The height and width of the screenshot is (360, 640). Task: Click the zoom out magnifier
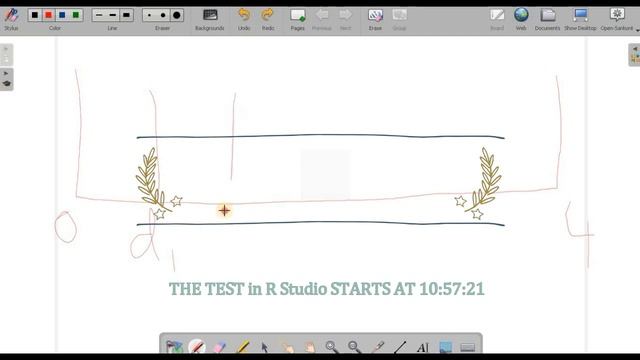(x=354, y=347)
